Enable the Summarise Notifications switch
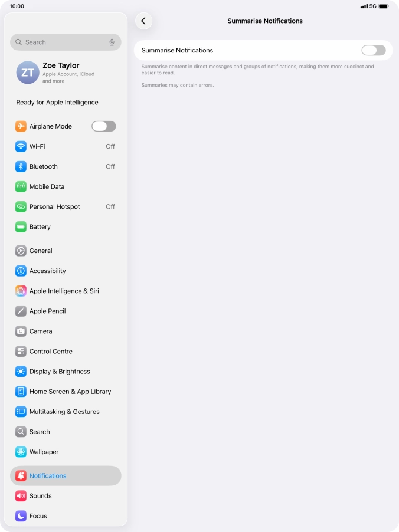This screenshot has width=399, height=532. (373, 51)
